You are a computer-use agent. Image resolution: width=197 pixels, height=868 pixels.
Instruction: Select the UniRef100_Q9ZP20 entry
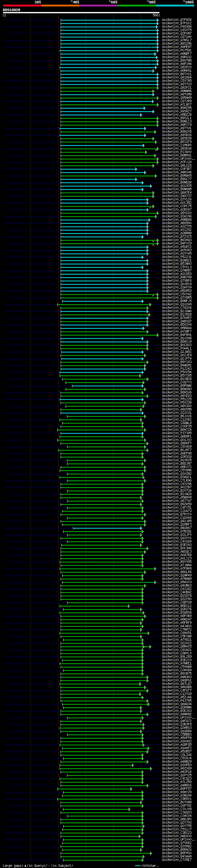pyautogui.click(x=177, y=67)
